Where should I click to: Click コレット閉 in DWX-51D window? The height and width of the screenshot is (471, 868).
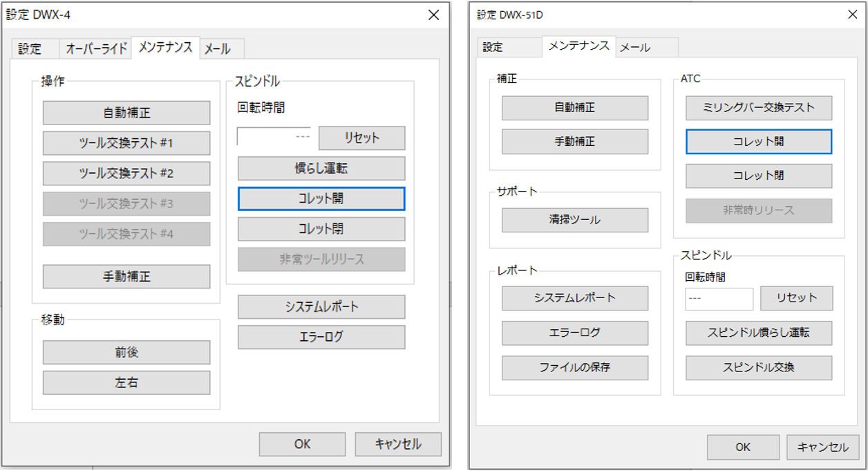tap(759, 176)
